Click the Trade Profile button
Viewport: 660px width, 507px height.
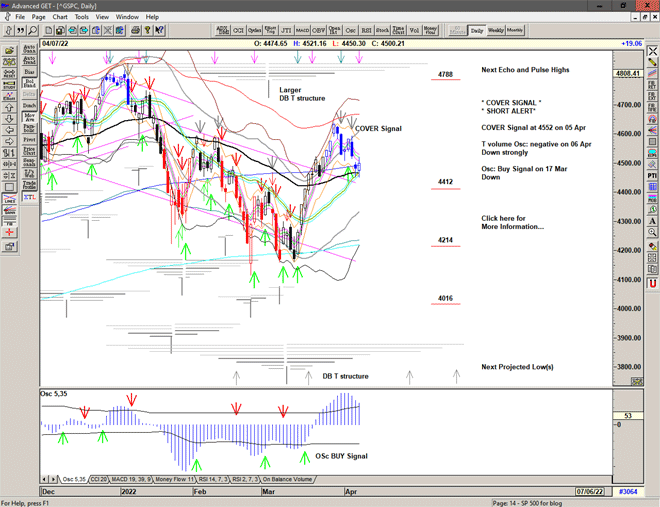point(29,184)
